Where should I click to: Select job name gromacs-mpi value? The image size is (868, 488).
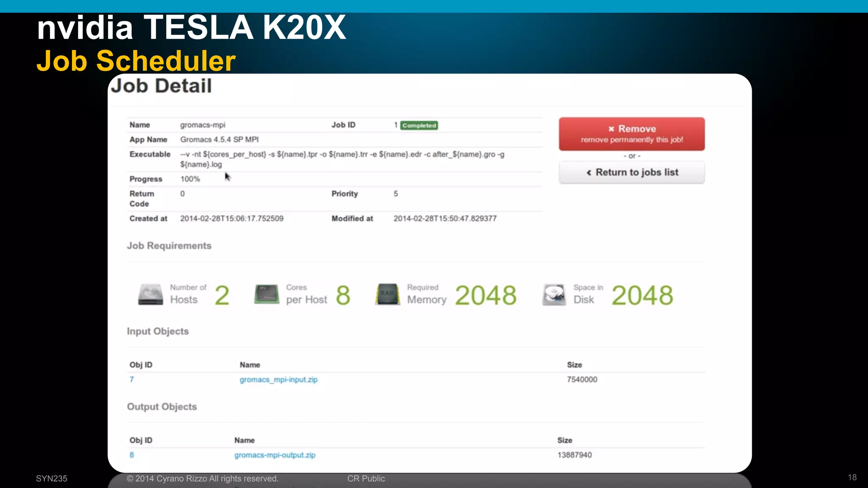click(x=203, y=125)
